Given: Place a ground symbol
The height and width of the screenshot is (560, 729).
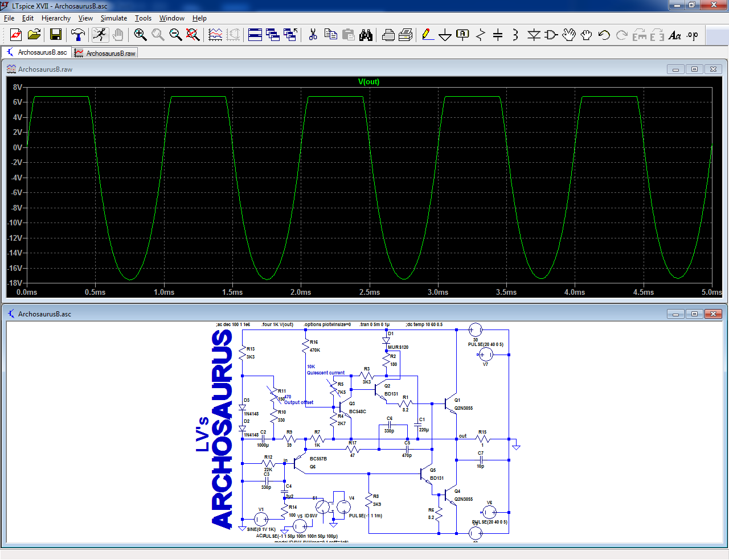Looking at the screenshot, I should coord(445,35).
